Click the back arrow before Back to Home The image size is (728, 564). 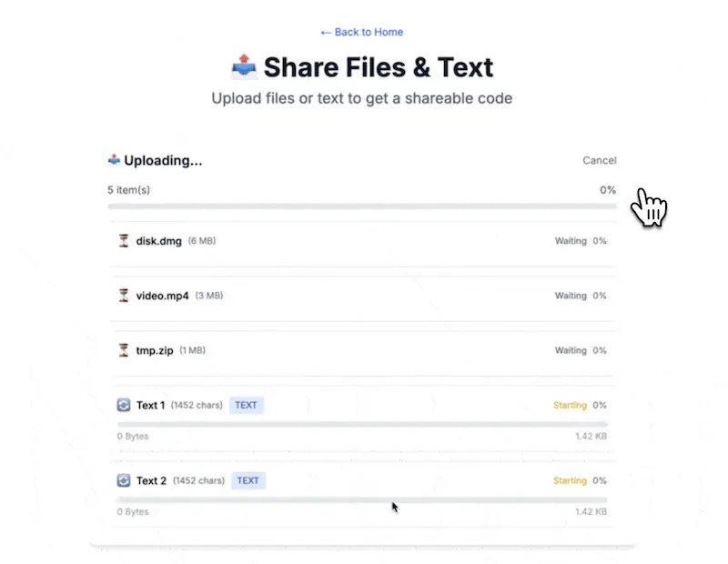click(326, 33)
